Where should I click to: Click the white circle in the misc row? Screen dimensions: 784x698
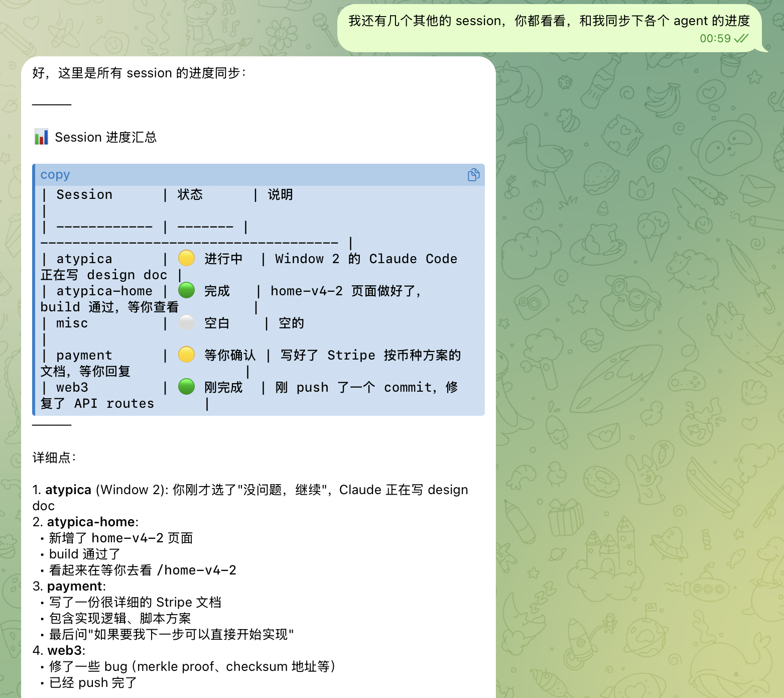pos(187,323)
